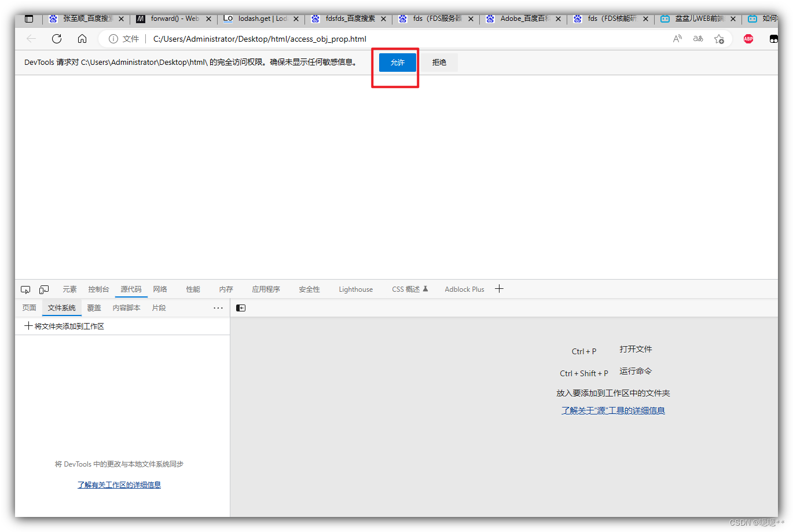Screen dimensions: 793x532
Task: Add page to favorites with the star icon
Action: [719, 39]
